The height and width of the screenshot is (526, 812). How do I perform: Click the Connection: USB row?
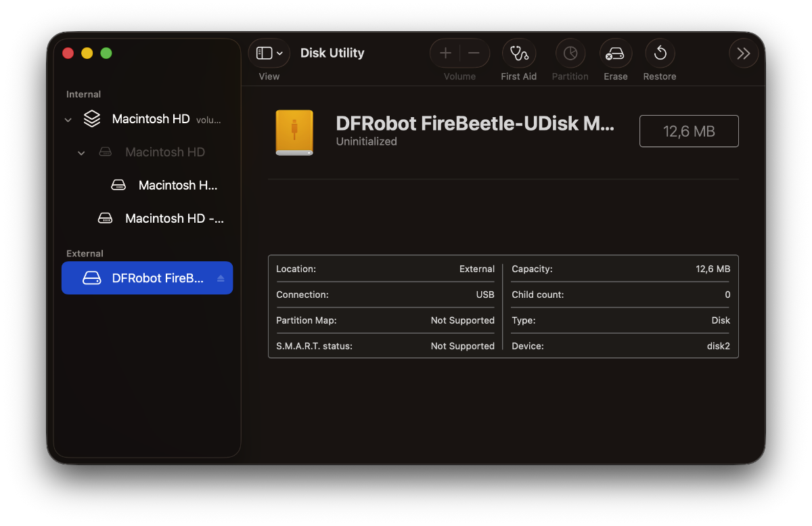pyautogui.click(x=385, y=294)
